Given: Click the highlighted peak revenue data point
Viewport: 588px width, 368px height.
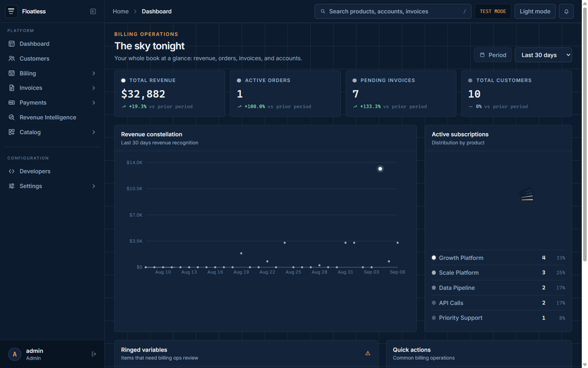Looking at the screenshot, I should click(x=380, y=169).
